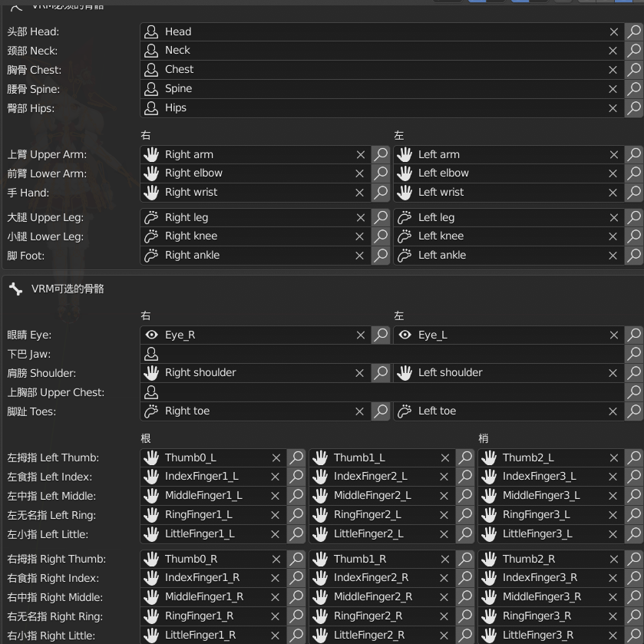Select the Hips bone field

point(382,108)
